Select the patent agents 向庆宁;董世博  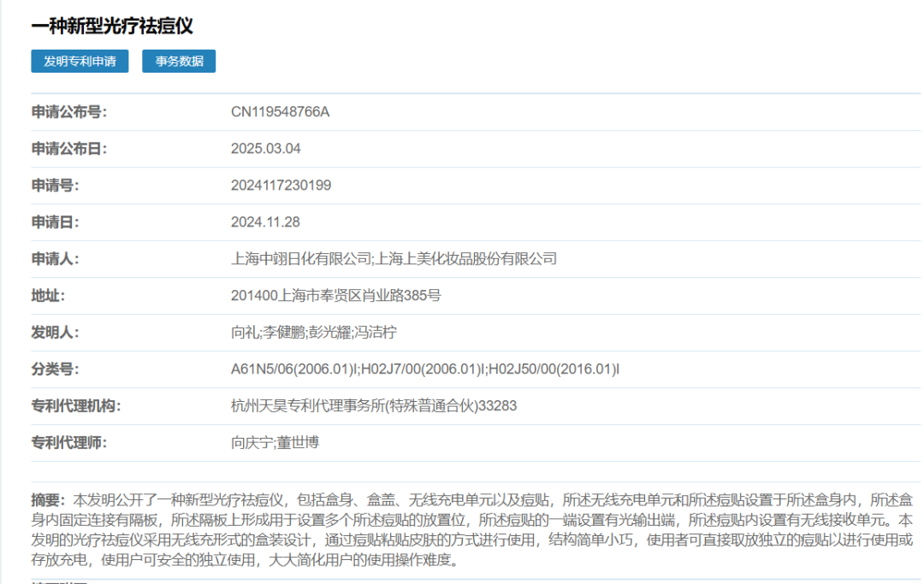(275, 442)
